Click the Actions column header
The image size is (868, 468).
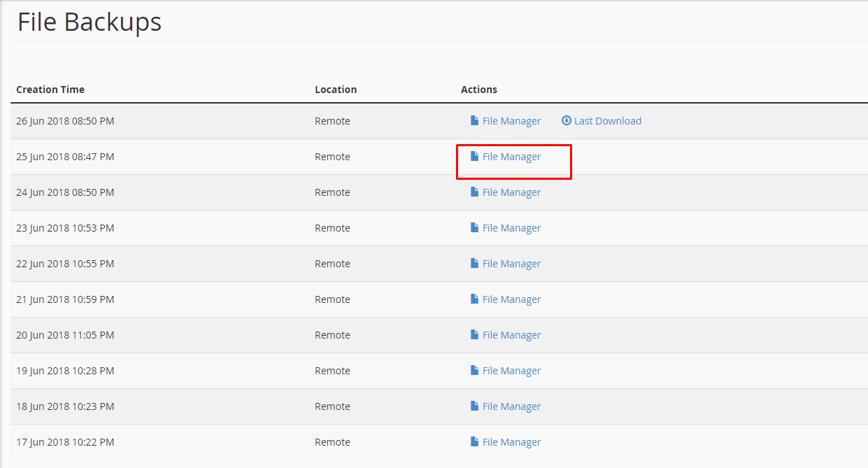click(479, 90)
